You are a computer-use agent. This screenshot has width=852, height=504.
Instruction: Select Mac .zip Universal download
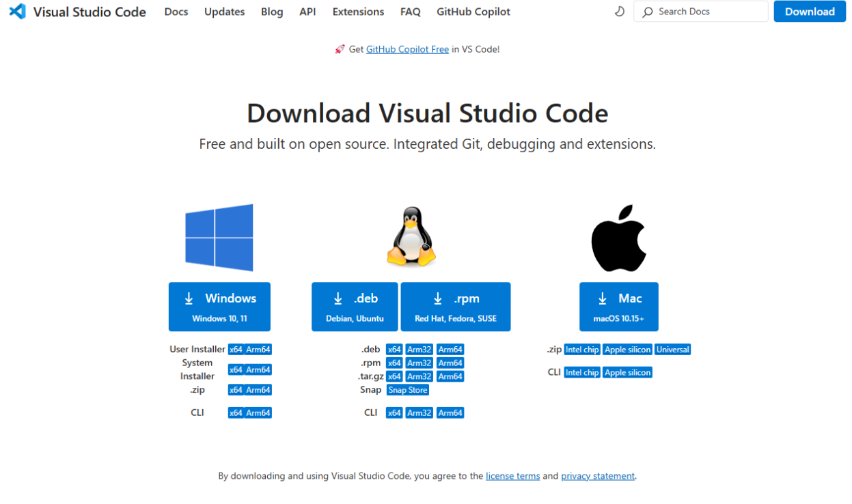point(673,350)
